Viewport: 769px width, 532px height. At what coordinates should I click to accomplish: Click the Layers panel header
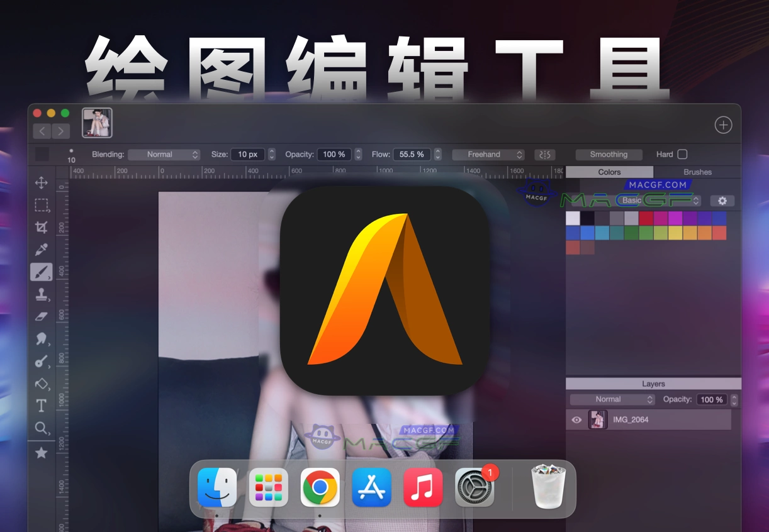653,384
